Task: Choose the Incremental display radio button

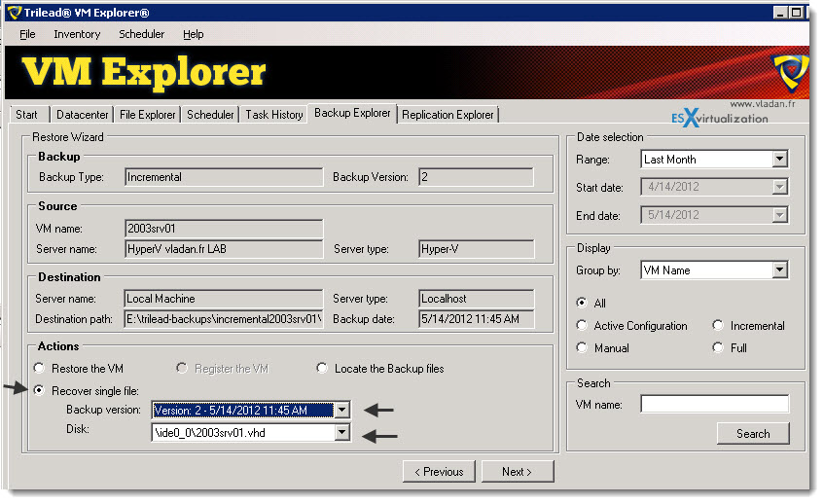Action: 718,325
